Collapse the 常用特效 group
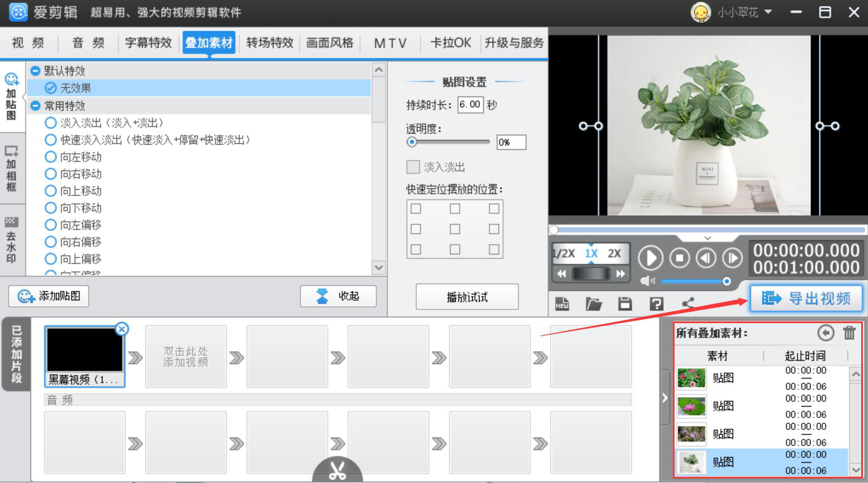 36,105
